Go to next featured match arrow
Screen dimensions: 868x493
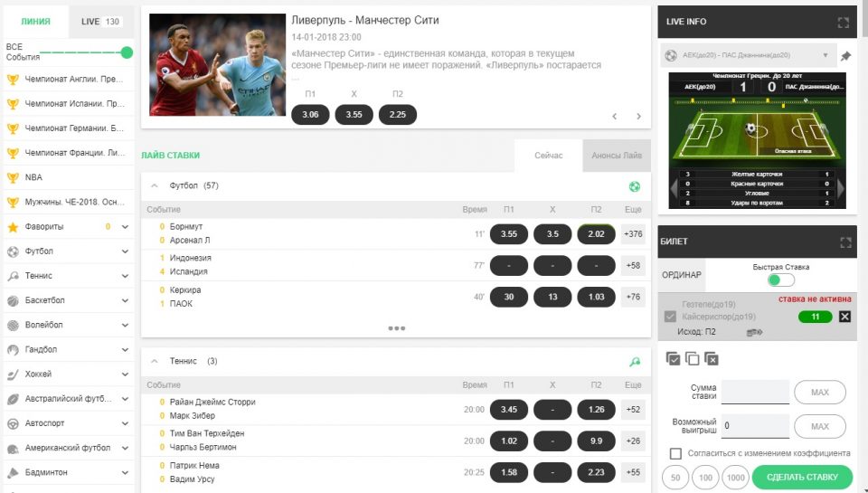638,117
